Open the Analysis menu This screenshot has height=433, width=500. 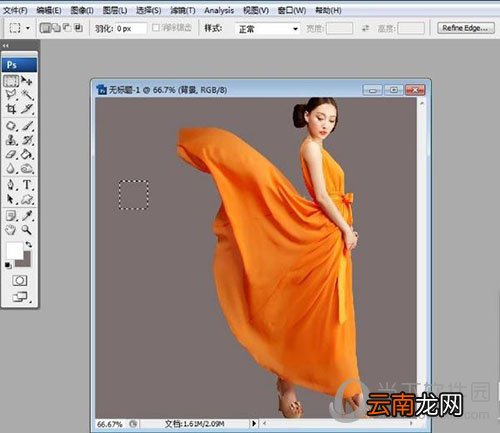[x=219, y=11]
